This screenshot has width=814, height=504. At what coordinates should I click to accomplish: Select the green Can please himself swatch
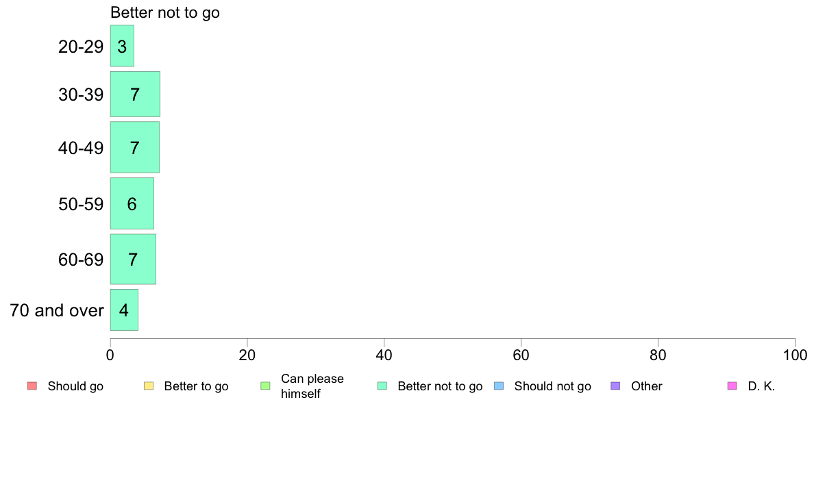coord(265,386)
